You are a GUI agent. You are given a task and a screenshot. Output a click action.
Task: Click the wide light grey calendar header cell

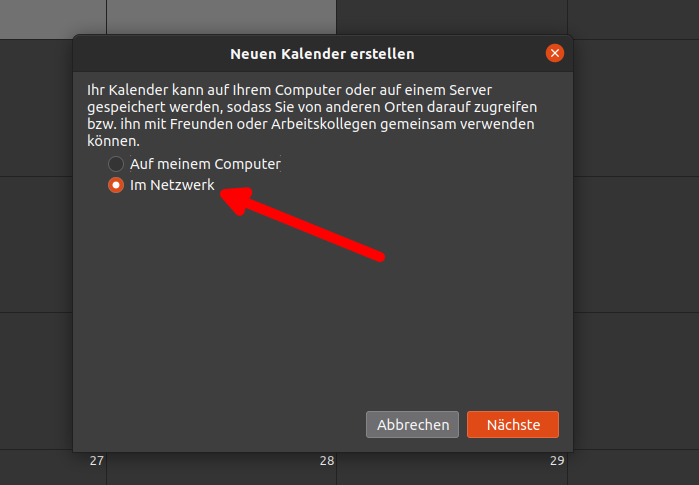point(221,16)
